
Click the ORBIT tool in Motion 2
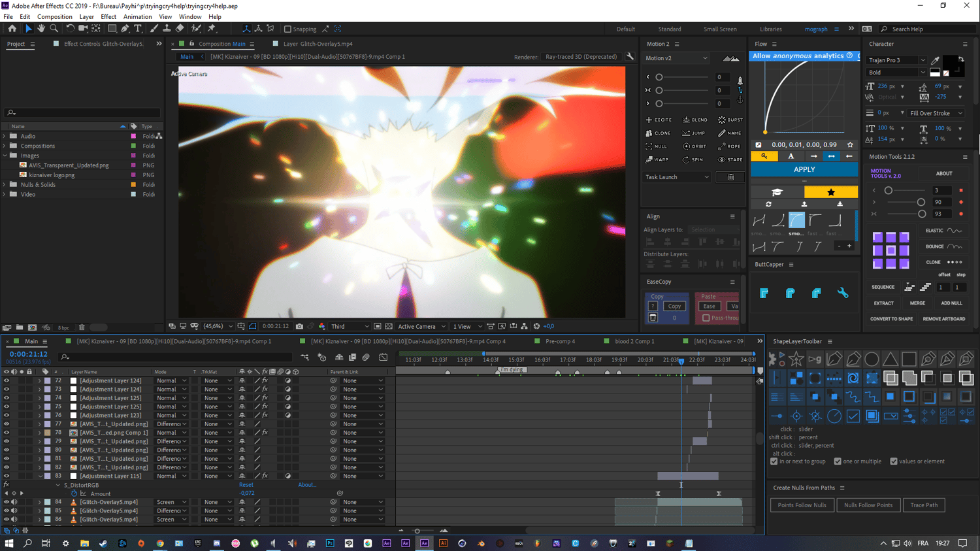coord(694,146)
